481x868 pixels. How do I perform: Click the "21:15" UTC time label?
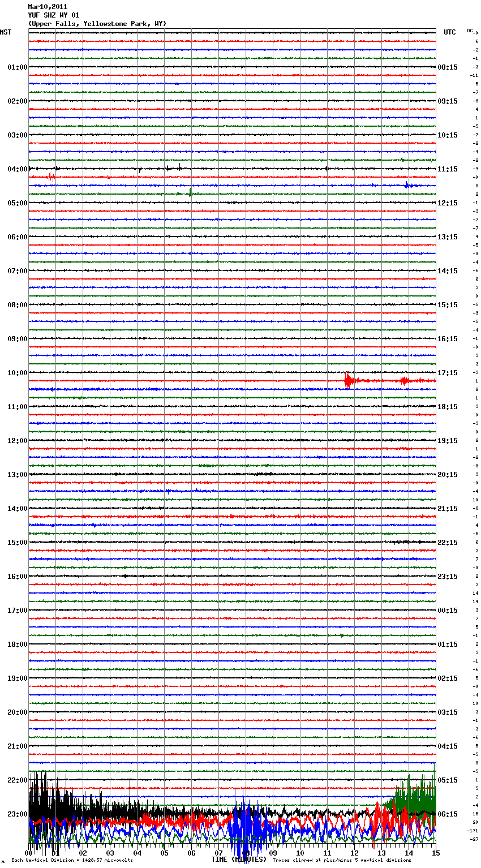click(448, 509)
